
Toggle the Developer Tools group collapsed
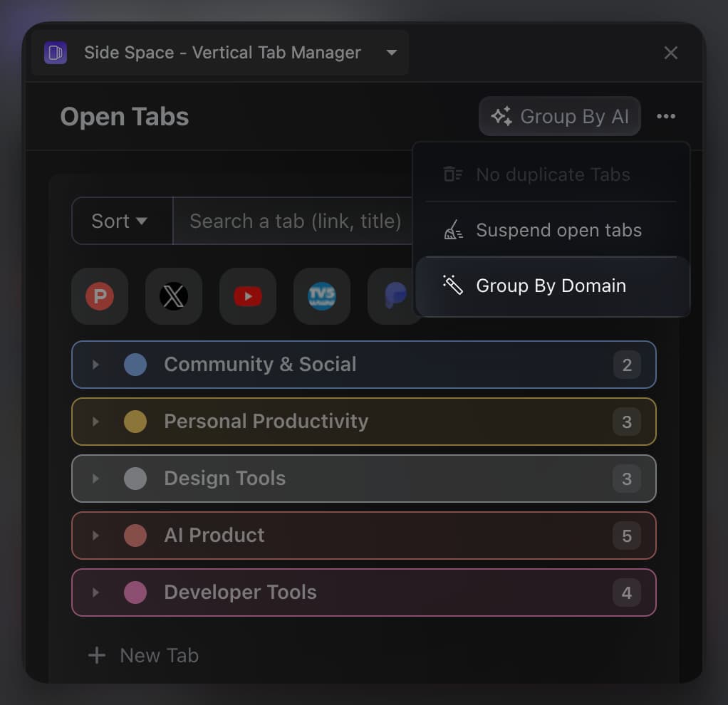click(x=96, y=592)
